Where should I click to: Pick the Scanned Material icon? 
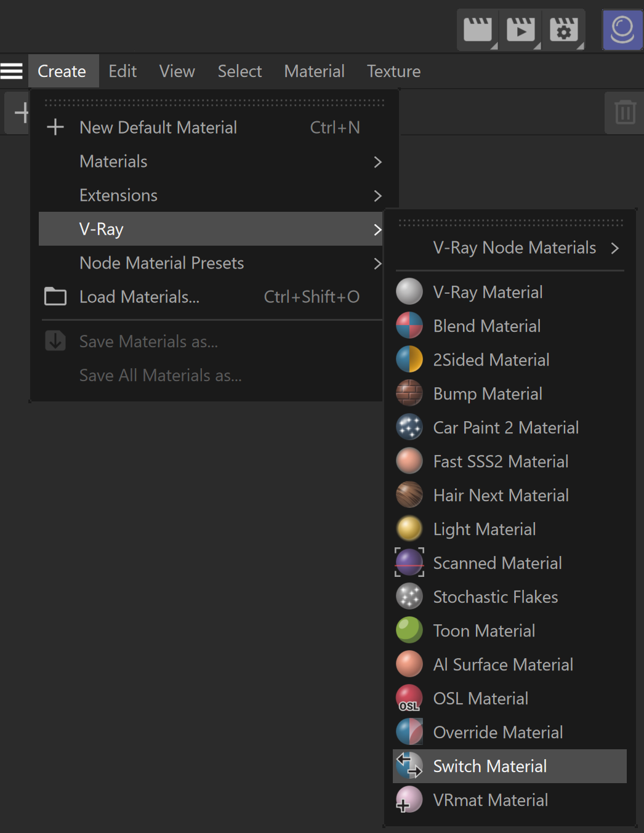click(409, 563)
